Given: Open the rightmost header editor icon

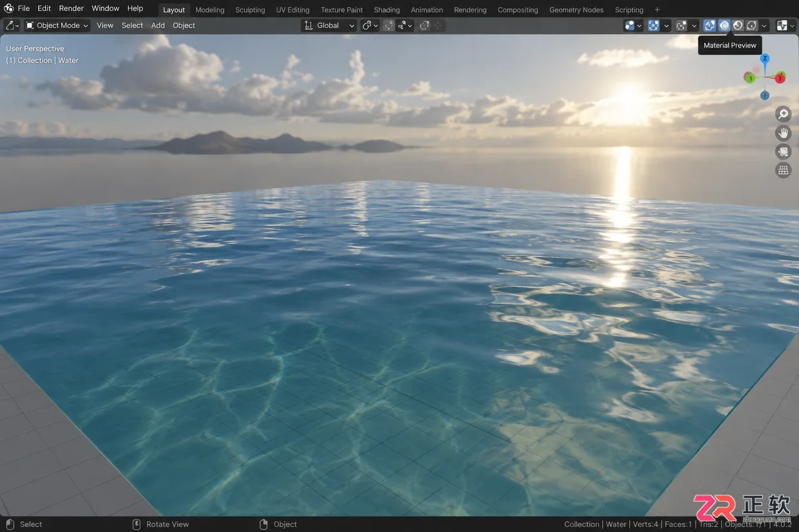Looking at the screenshot, I should 785,25.
